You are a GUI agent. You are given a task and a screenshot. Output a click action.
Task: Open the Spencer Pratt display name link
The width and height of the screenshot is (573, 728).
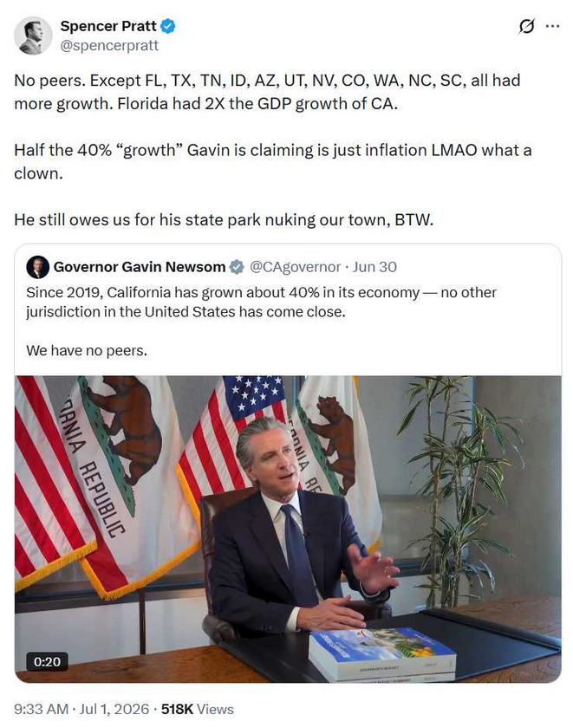tap(108, 27)
